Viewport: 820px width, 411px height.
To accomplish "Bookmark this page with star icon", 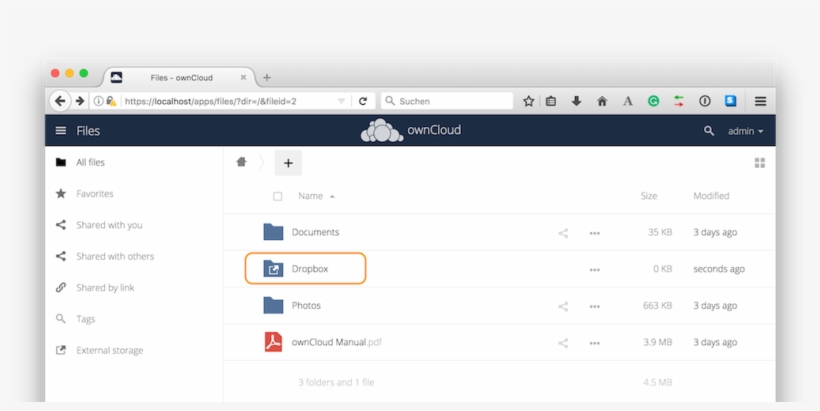I will pos(529,101).
